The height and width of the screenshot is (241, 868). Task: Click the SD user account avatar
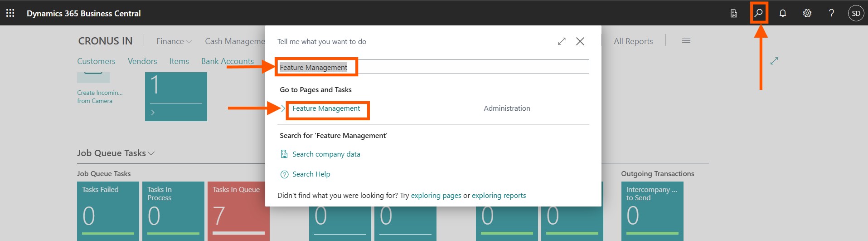[x=856, y=13]
